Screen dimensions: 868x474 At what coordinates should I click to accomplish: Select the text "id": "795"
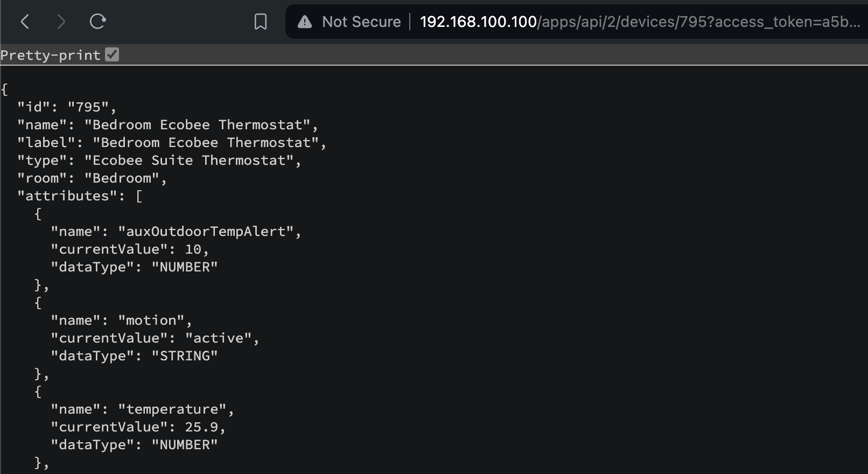pos(63,107)
